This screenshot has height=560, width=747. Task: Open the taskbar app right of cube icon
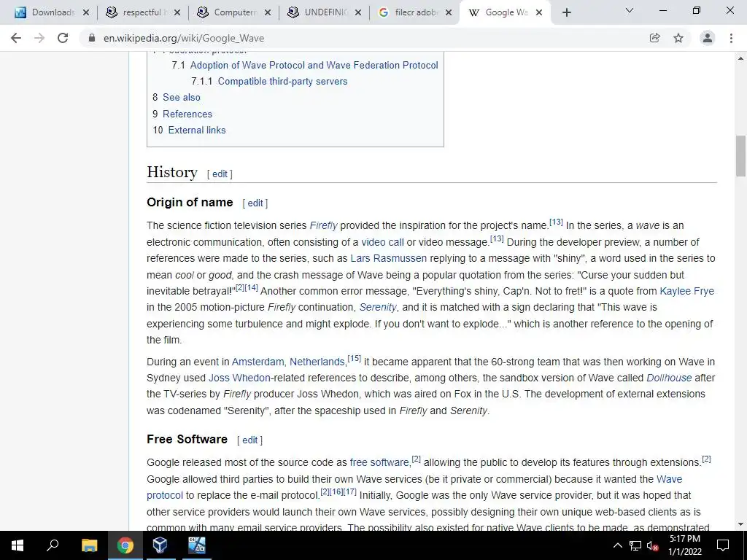point(196,545)
